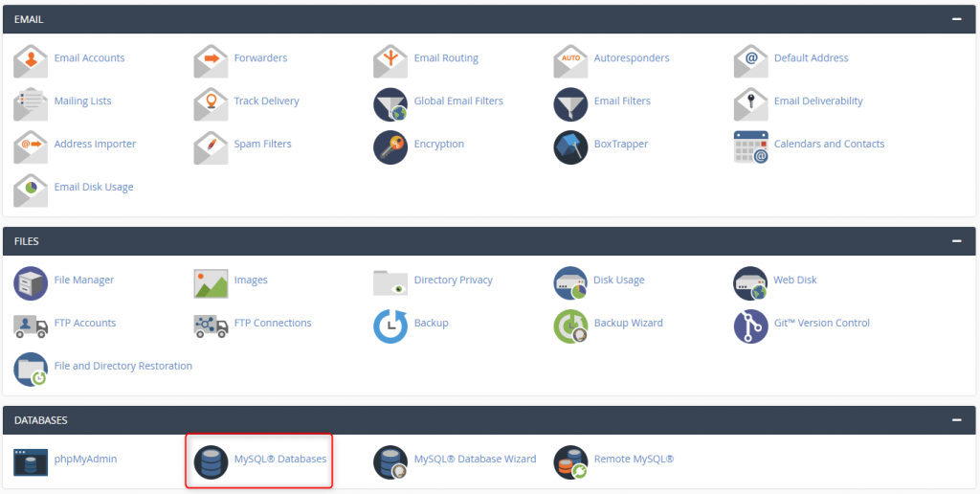
Task: Click the phpMyAdmin icon
Action: click(x=31, y=461)
